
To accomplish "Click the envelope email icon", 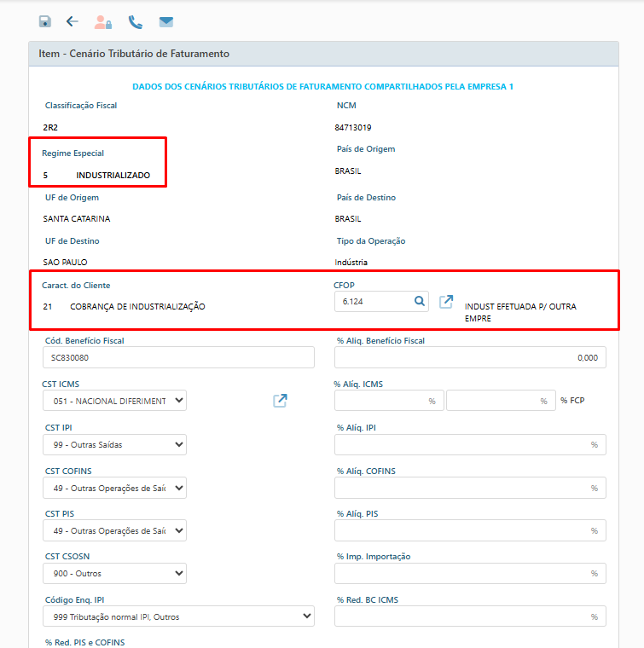I will coord(166,22).
